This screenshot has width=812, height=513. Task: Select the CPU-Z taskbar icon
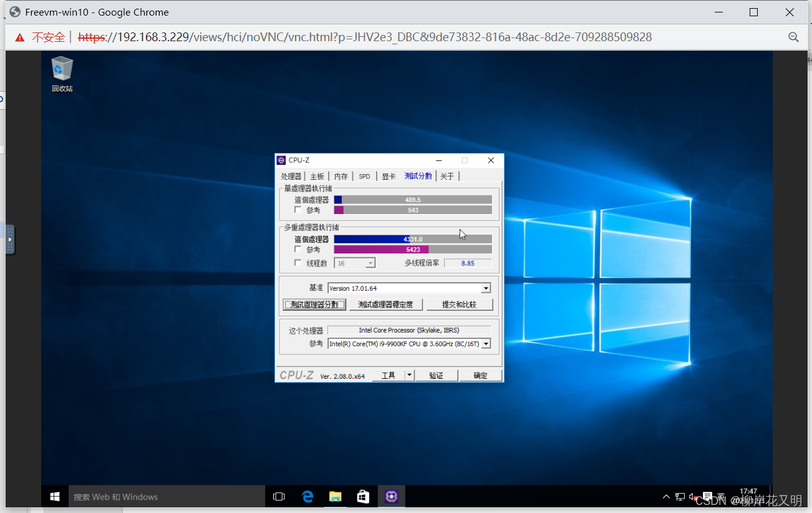392,497
